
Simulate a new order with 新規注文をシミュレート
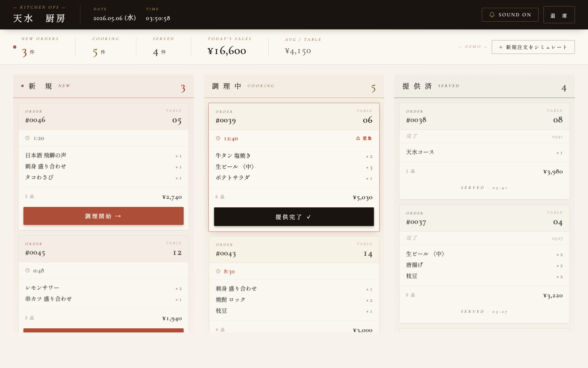pyautogui.click(x=533, y=47)
